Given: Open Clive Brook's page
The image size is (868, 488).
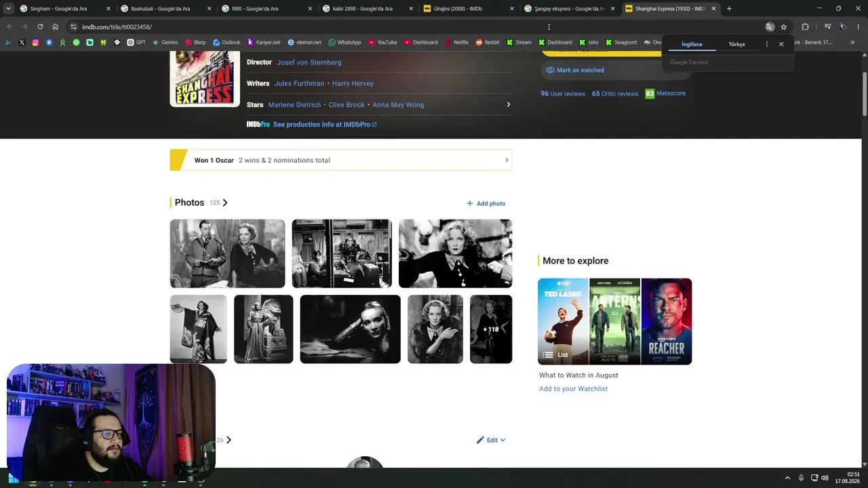Looking at the screenshot, I should point(347,105).
